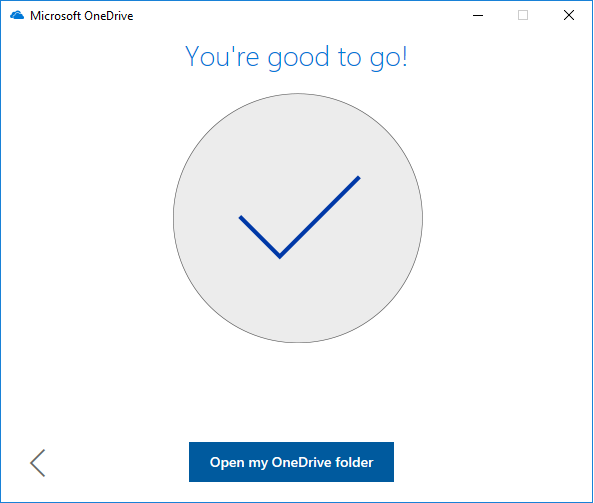
Task: Click the blue checkmark symbol
Action: [x=299, y=217]
